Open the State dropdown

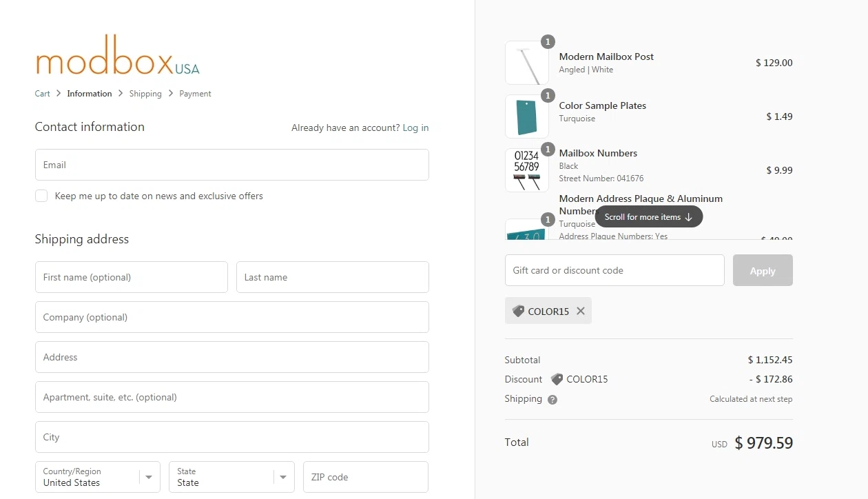231,477
